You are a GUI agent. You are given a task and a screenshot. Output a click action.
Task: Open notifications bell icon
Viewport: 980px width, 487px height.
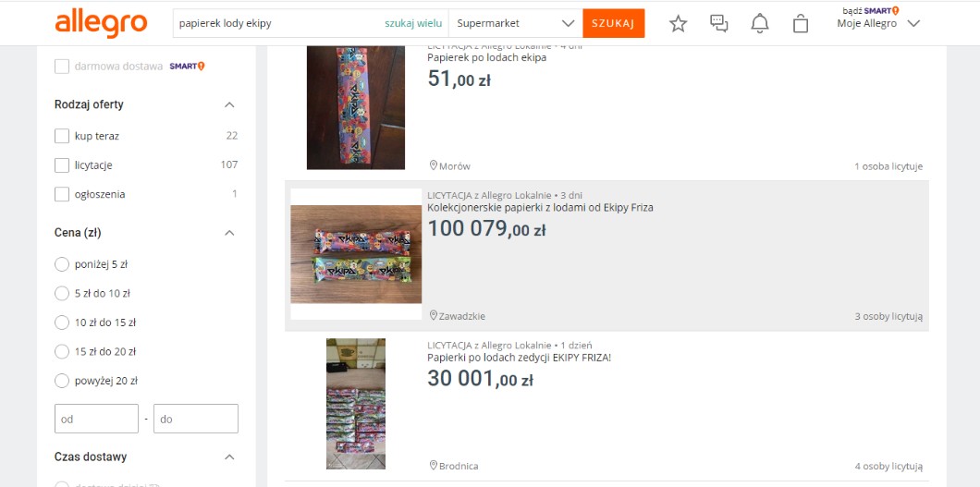[x=759, y=23]
